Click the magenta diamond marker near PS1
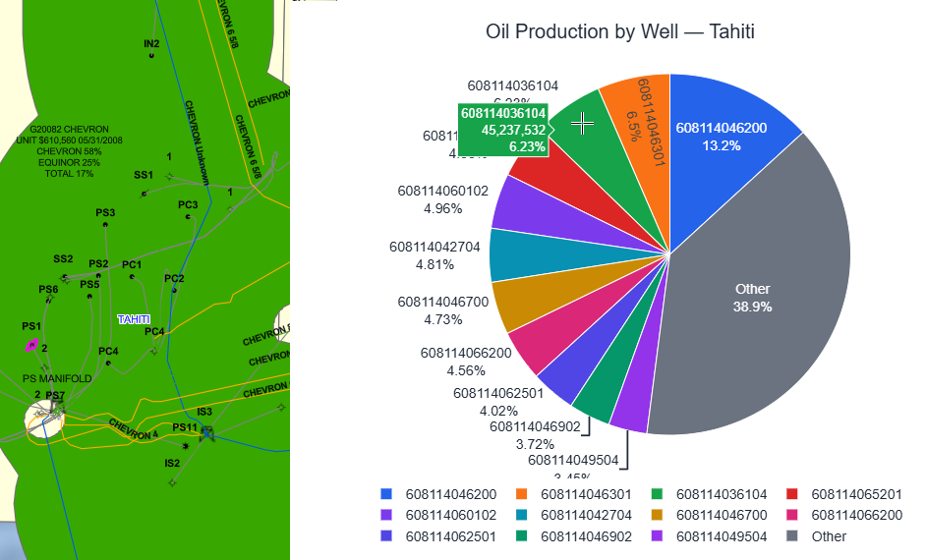The width and height of the screenshot is (926, 560). tap(31, 345)
